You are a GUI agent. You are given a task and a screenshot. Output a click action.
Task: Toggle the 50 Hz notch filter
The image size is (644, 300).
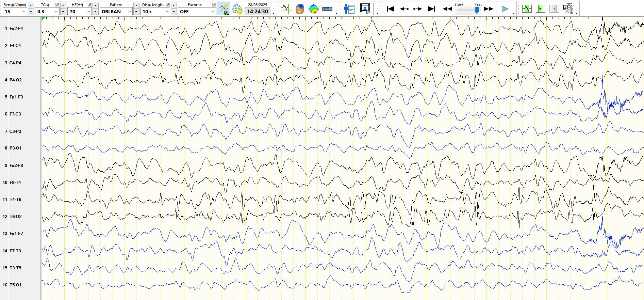(224, 9)
